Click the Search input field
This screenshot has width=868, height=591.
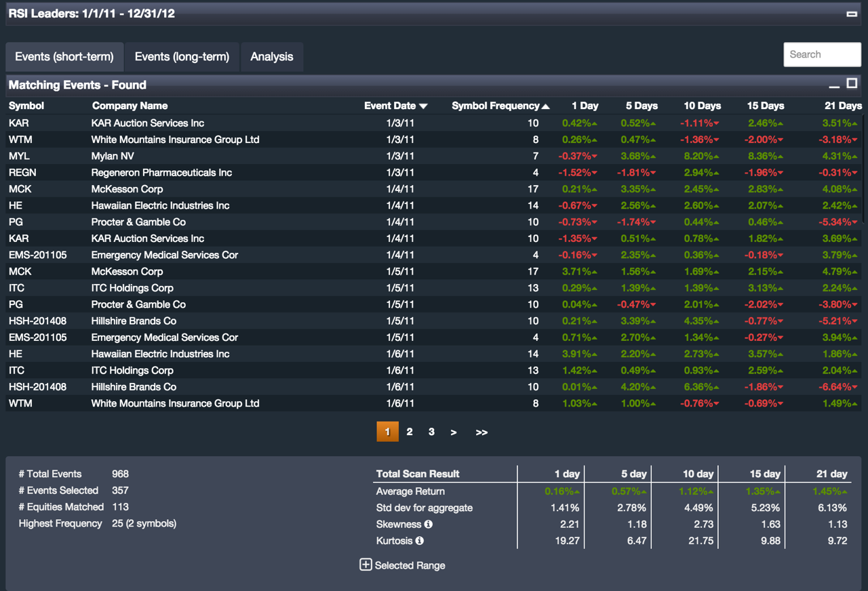822,54
